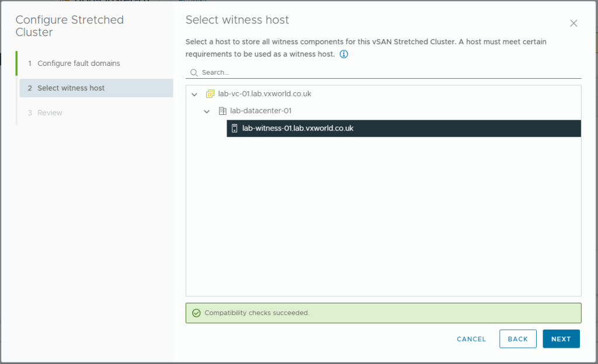Screen dimensions: 598x364
Task: Go to step 1 Configure fault domains
Action: [79, 63]
